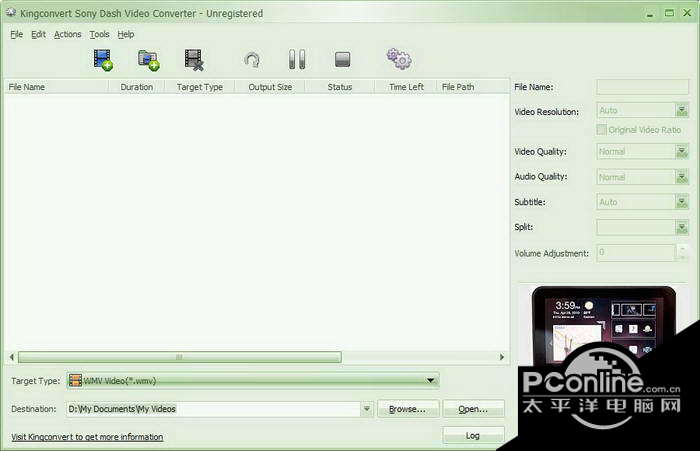Viewport: 700px width, 451px height.
Task: Click the scroll right arrow
Action: (x=502, y=357)
